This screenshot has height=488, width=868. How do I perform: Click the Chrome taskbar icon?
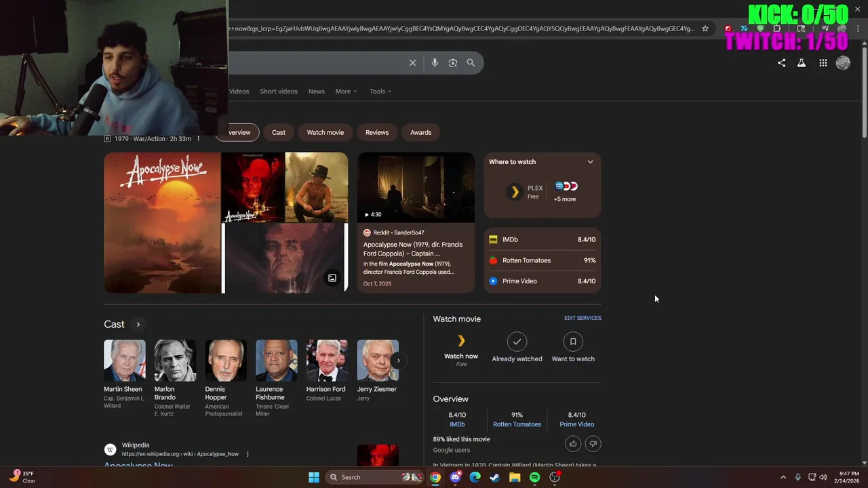(435, 477)
